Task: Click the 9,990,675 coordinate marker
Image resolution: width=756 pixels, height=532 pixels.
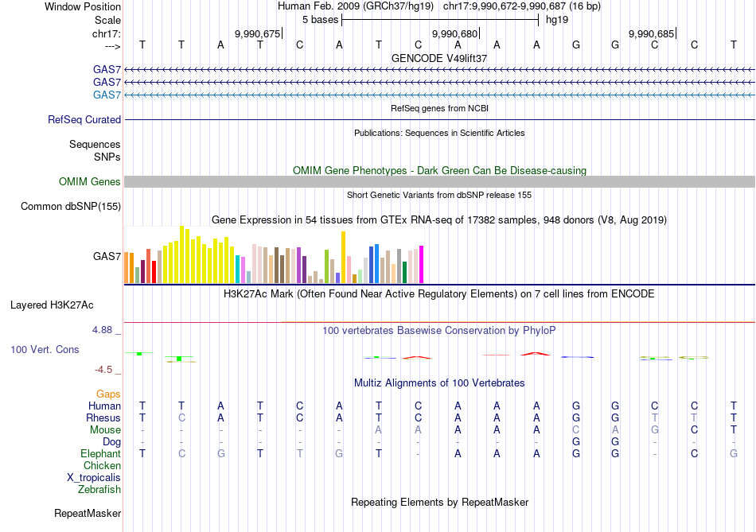Action: [258, 33]
